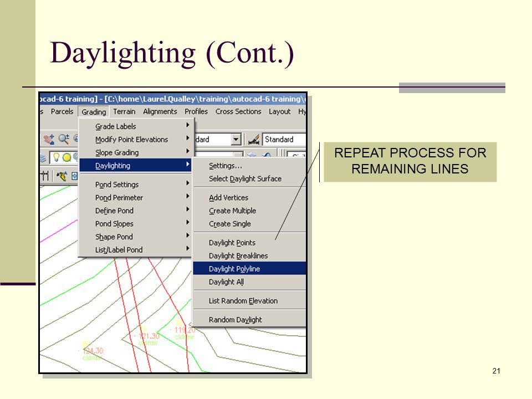Choose Add Vertices
Image resolution: width=532 pixels, height=399 pixels.
click(x=250, y=197)
